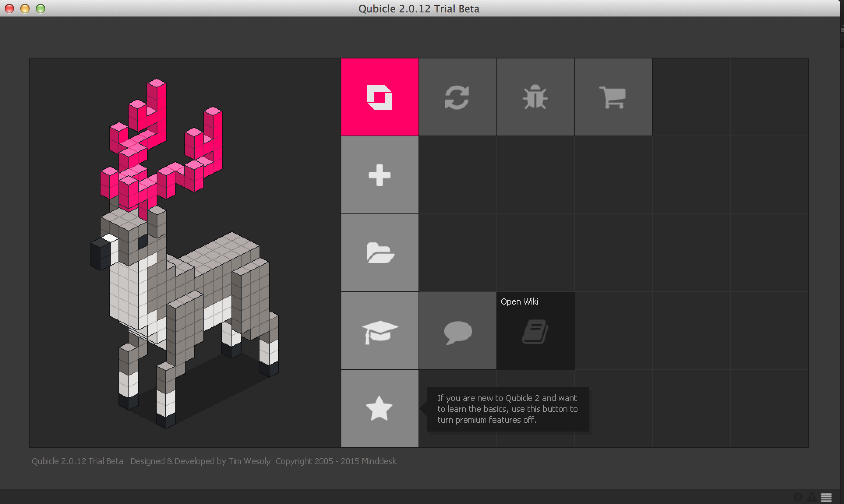The width and height of the screenshot is (844, 504).
Task: Click the premium features tooltip text
Action: pos(507,409)
